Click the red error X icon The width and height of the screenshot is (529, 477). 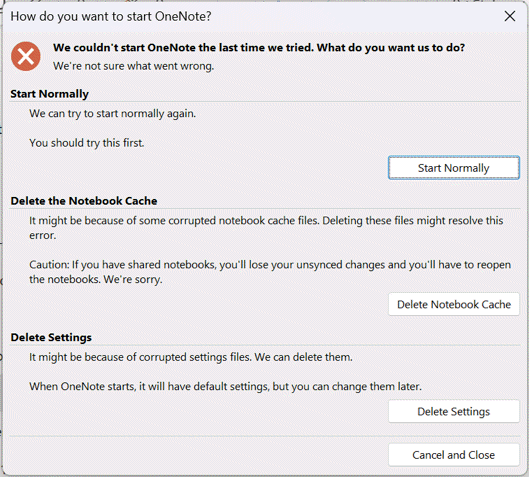pyautogui.click(x=26, y=56)
